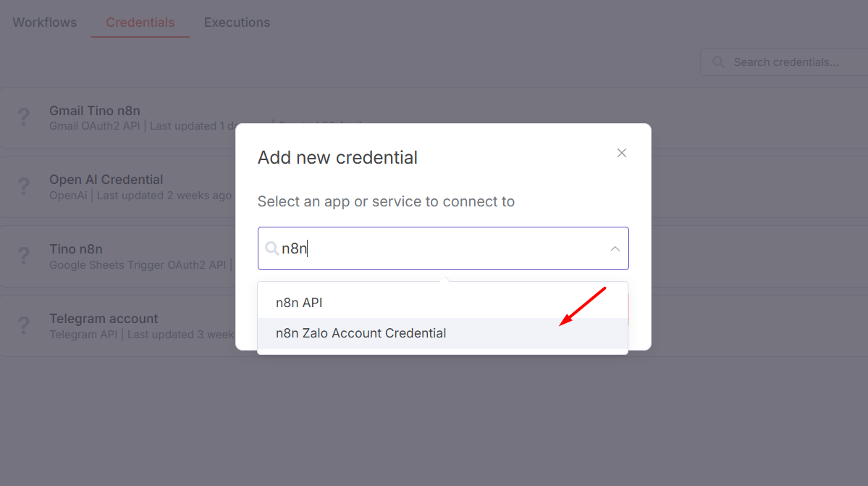Screen dimensions: 868x486
Task: Collapse the service dropdown chevron
Action: point(615,249)
